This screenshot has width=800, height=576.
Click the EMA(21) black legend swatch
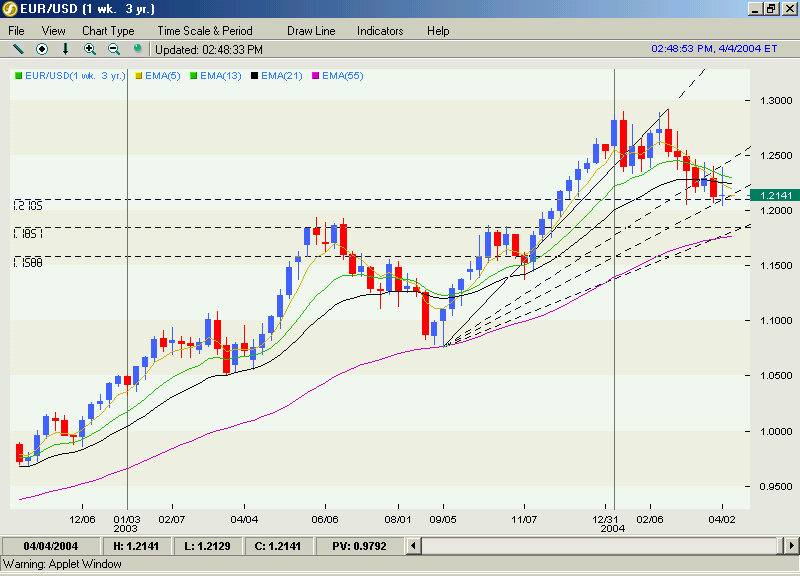tap(255, 76)
